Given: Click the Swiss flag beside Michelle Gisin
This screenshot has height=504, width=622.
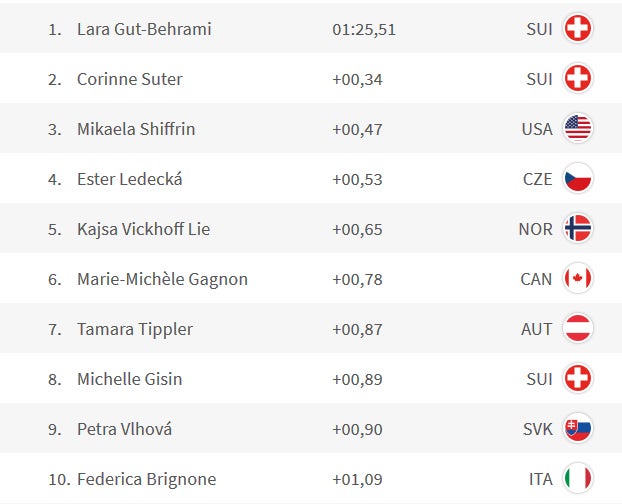Looking at the screenshot, I should pyautogui.click(x=578, y=378).
